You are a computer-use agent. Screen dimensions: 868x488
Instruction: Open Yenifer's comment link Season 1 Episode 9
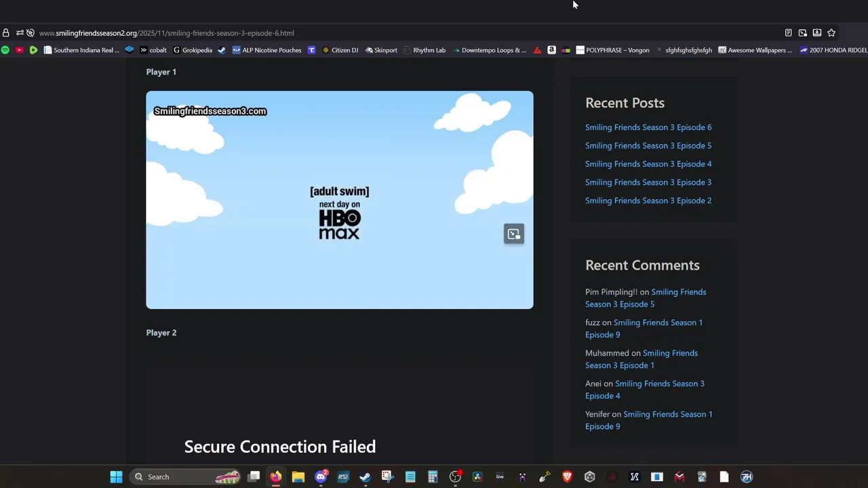coord(649,420)
